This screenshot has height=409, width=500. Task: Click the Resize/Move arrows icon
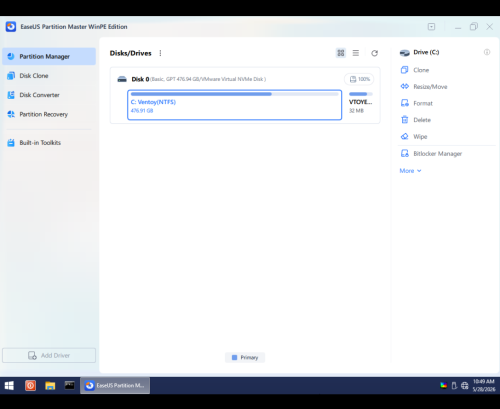[405, 86]
